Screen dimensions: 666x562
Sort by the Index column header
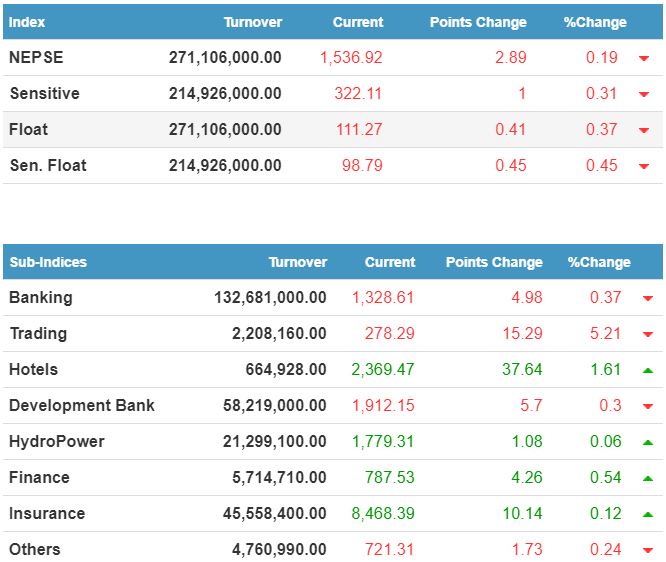pos(27,22)
